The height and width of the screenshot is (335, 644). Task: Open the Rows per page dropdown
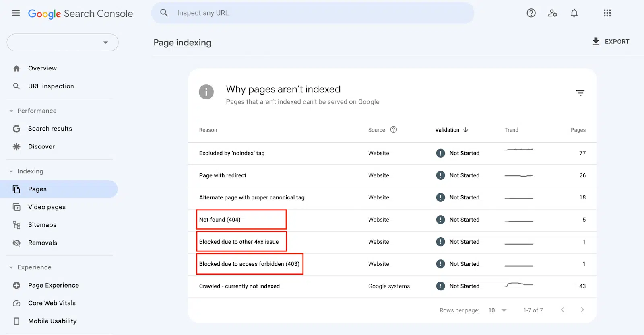[x=497, y=310]
